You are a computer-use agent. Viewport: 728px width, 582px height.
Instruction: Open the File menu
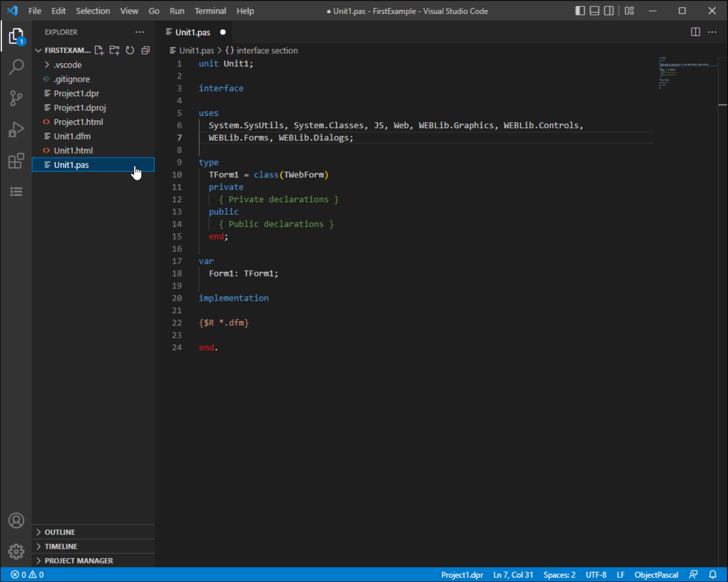[35, 11]
